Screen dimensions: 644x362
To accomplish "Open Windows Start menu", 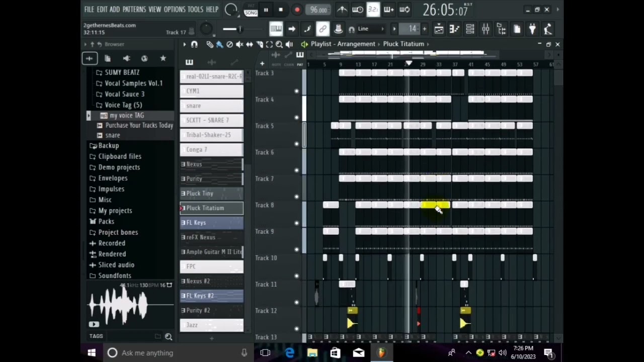I will point(92,353).
